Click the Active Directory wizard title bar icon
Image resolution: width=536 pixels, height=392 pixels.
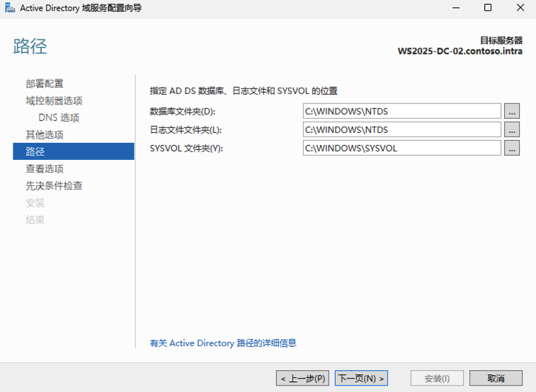10,8
